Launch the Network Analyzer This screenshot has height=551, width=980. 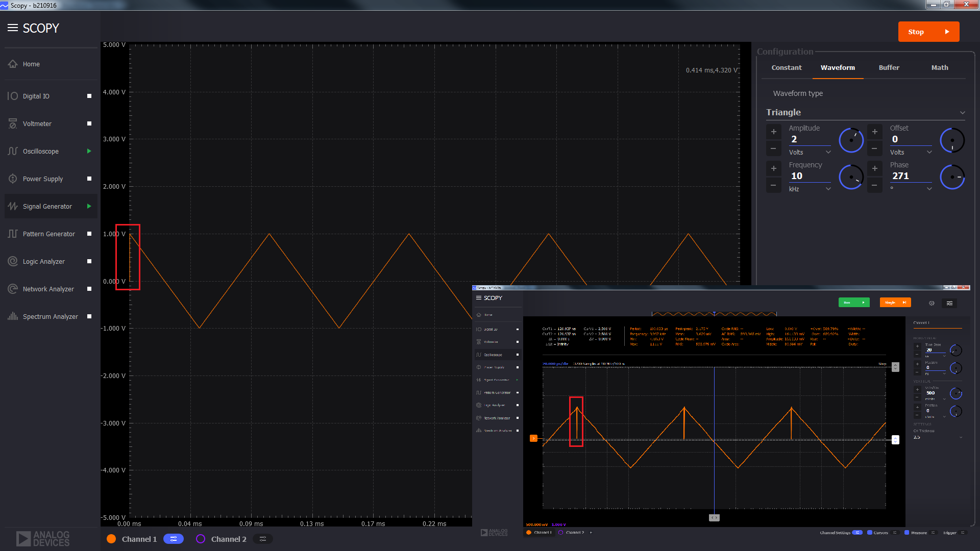click(48, 289)
